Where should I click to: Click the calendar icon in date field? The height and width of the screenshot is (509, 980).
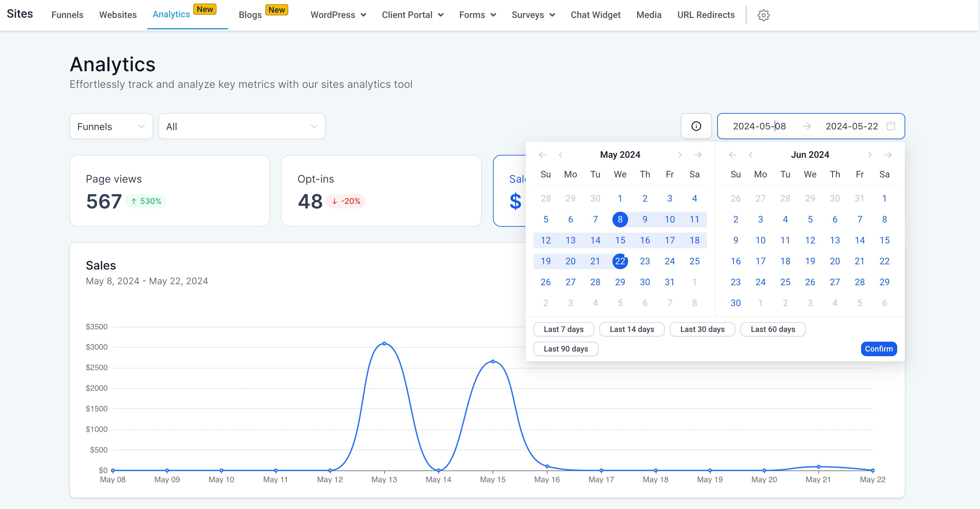point(891,126)
